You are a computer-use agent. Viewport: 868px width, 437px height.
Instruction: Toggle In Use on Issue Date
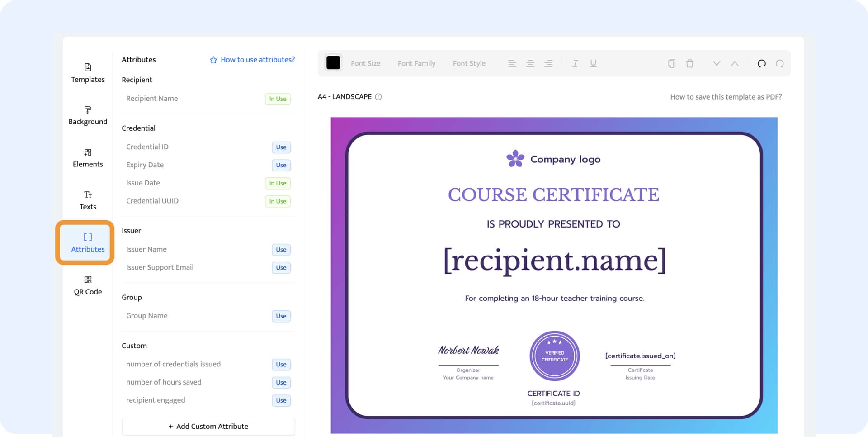coord(278,183)
